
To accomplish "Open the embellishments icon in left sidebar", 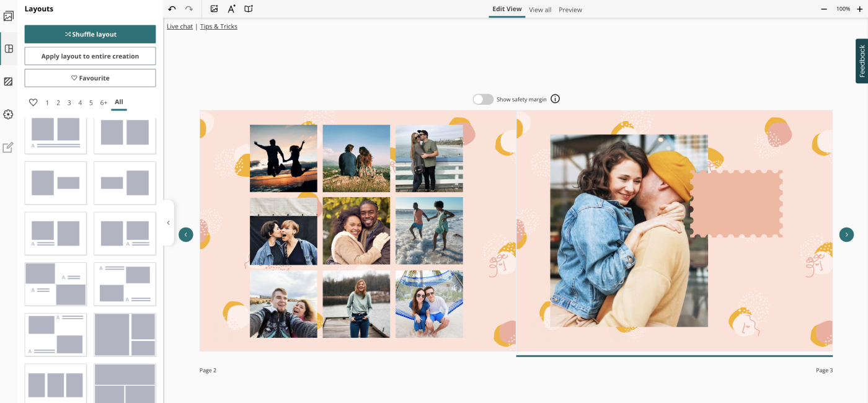I will pyautogui.click(x=9, y=115).
